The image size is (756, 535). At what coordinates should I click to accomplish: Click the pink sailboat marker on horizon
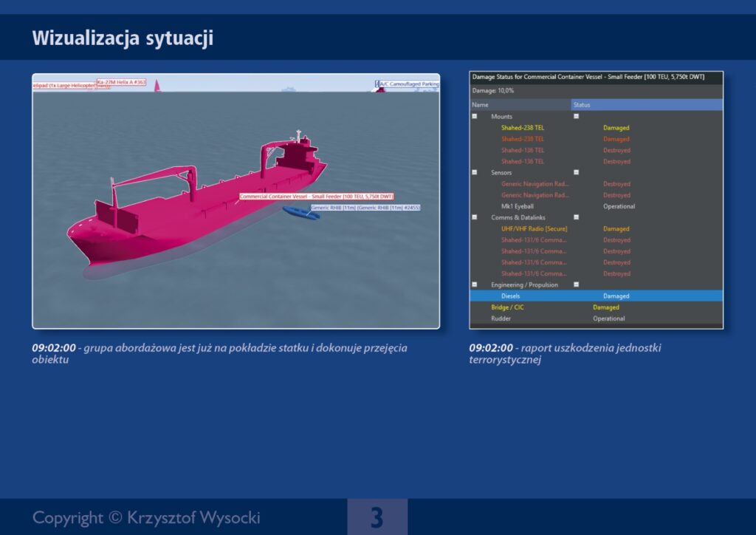(157, 86)
